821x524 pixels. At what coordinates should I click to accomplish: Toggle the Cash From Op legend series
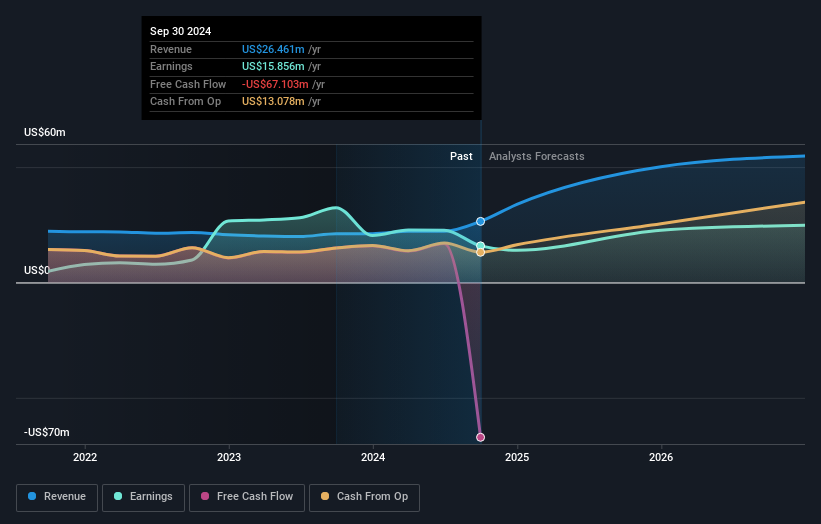tap(364, 497)
